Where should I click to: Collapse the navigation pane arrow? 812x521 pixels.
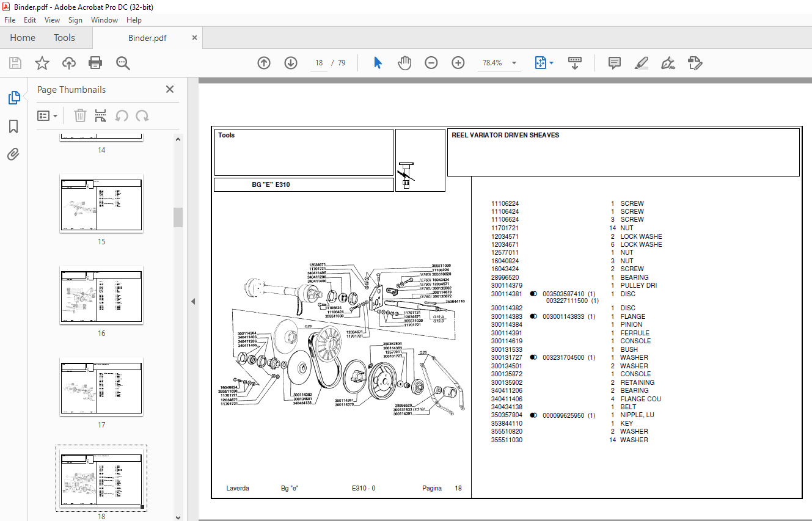point(193,301)
